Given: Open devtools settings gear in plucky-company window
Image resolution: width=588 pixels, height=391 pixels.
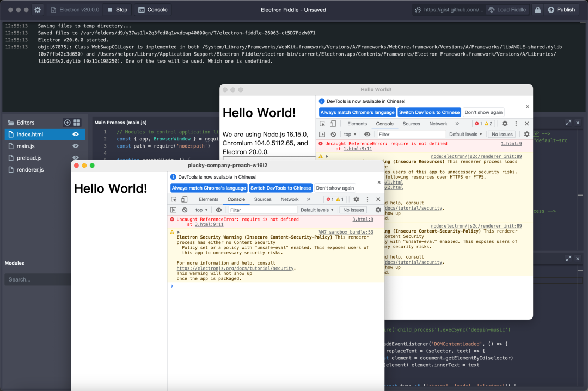Looking at the screenshot, I should tap(356, 200).
